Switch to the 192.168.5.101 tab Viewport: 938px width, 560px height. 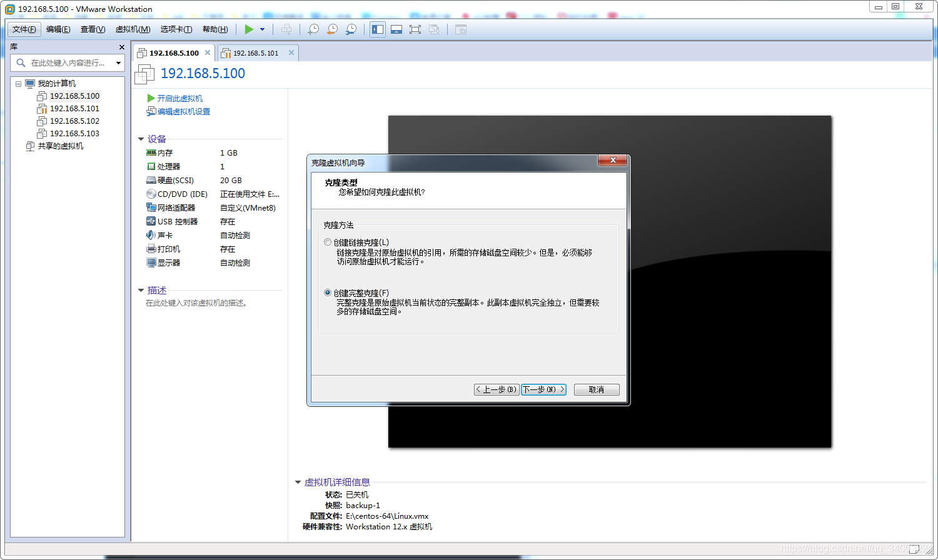pyautogui.click(x=256, y=53)
